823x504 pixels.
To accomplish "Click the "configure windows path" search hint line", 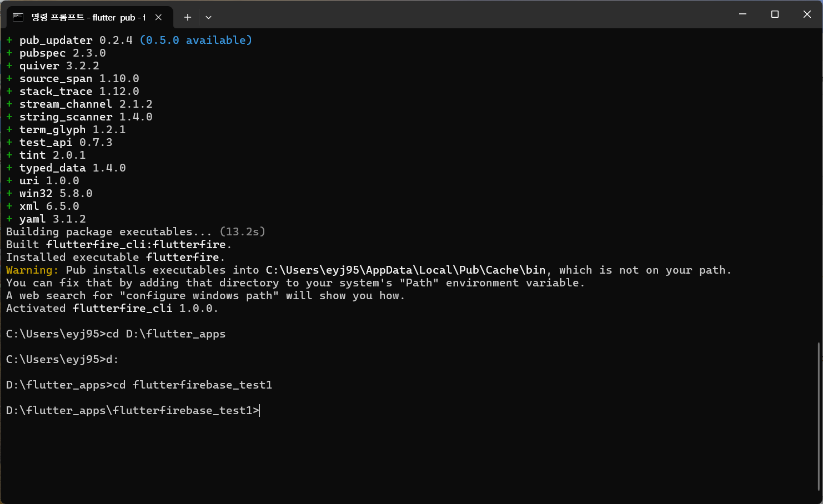I will click(205, 295).
